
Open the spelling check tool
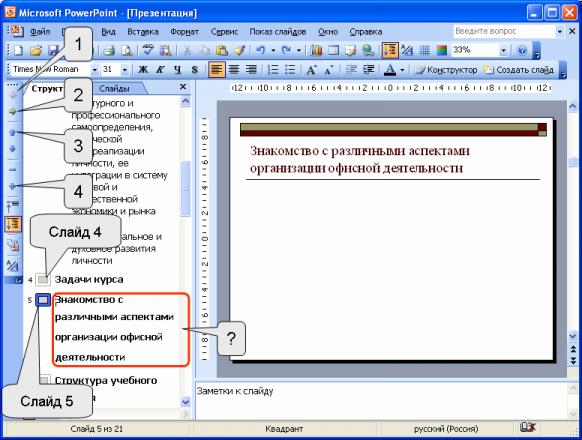coord(148,50)
